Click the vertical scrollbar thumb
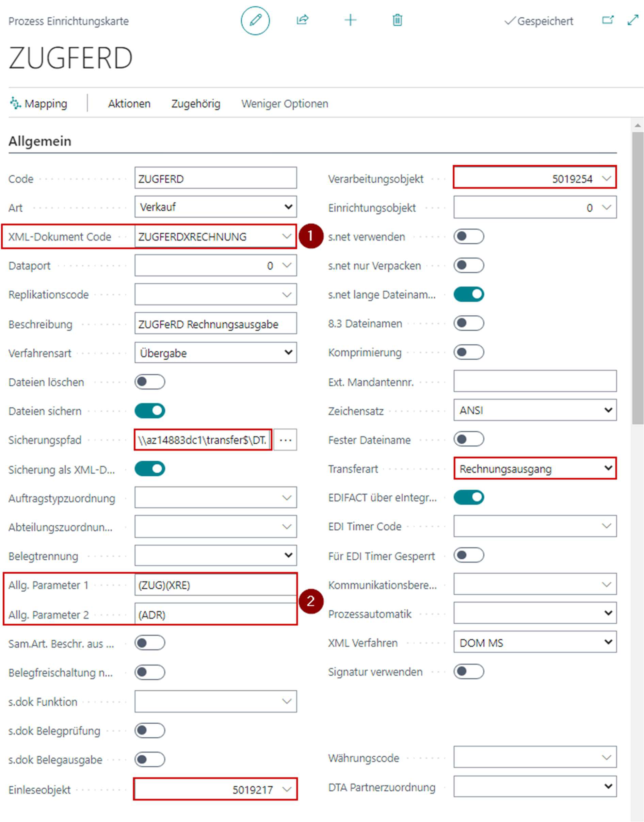 pos(638,279)
